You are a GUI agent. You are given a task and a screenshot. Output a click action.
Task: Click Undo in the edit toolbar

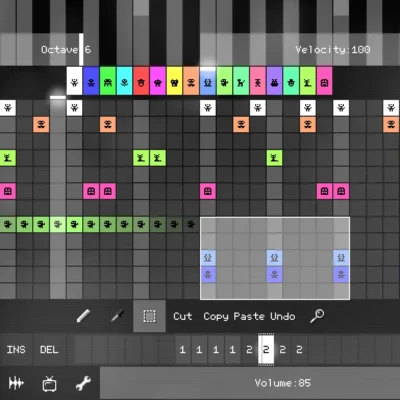point(283,316)
